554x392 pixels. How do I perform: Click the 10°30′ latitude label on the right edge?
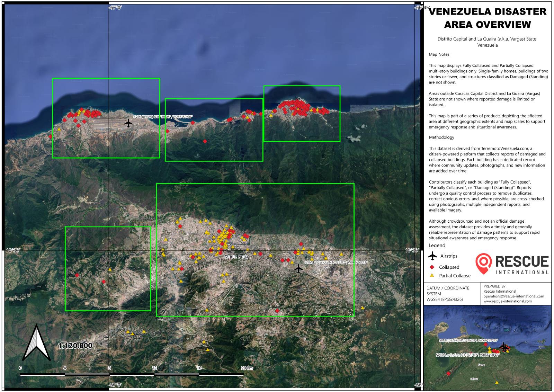coord(412,250)
